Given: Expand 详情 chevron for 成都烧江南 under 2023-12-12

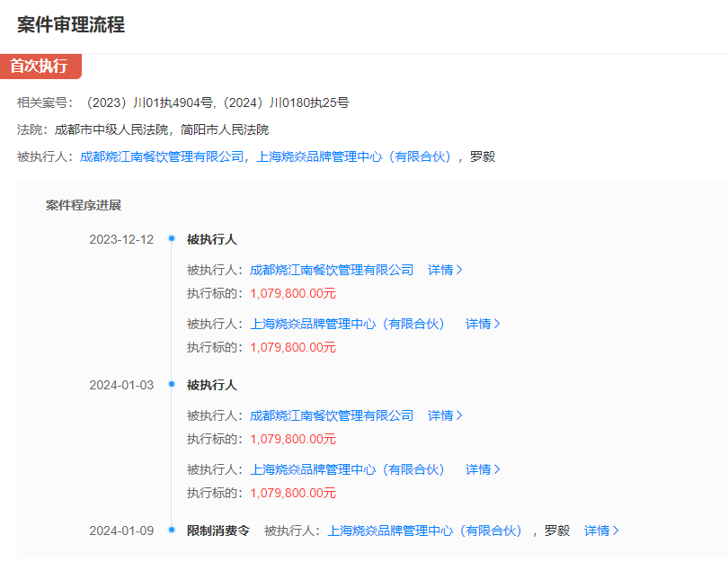Looking at the screenshot, I should click(445, 270).
